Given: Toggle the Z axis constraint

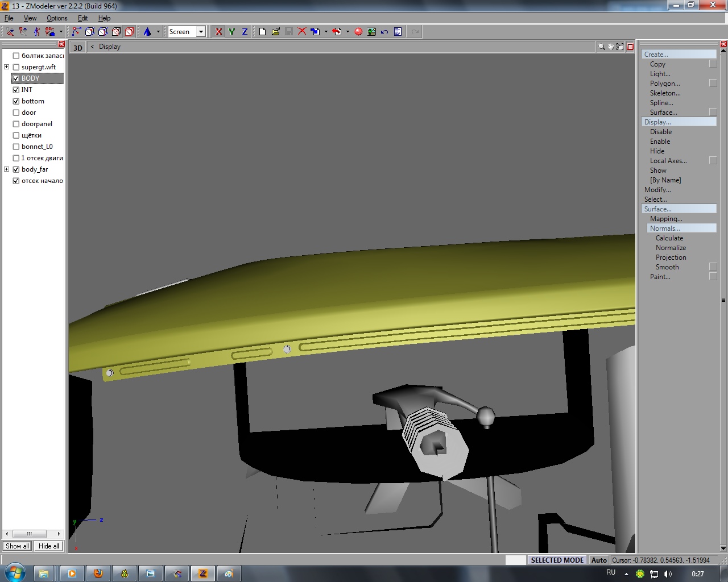Looking at the screenshot, I should click(x=245, y=32).
